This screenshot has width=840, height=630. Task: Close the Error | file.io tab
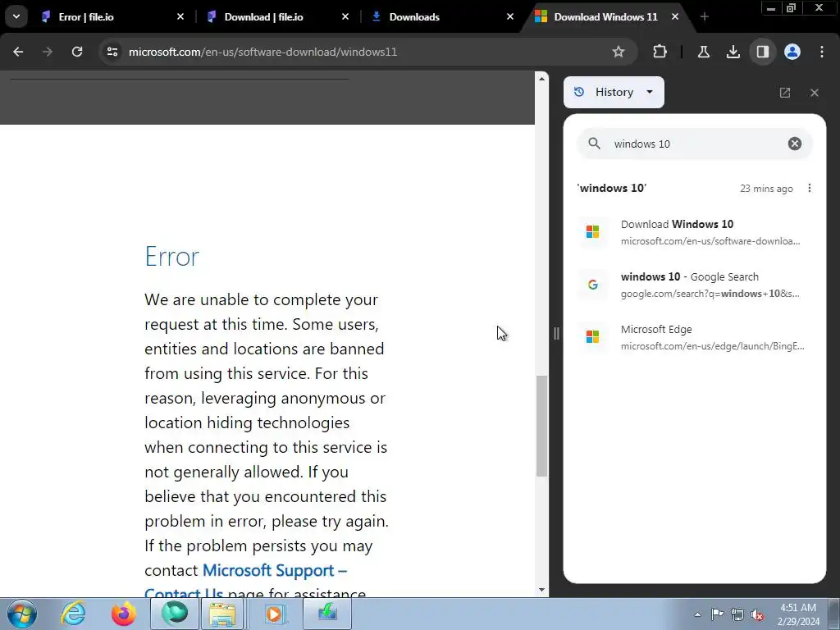click(x=180, y=17)
